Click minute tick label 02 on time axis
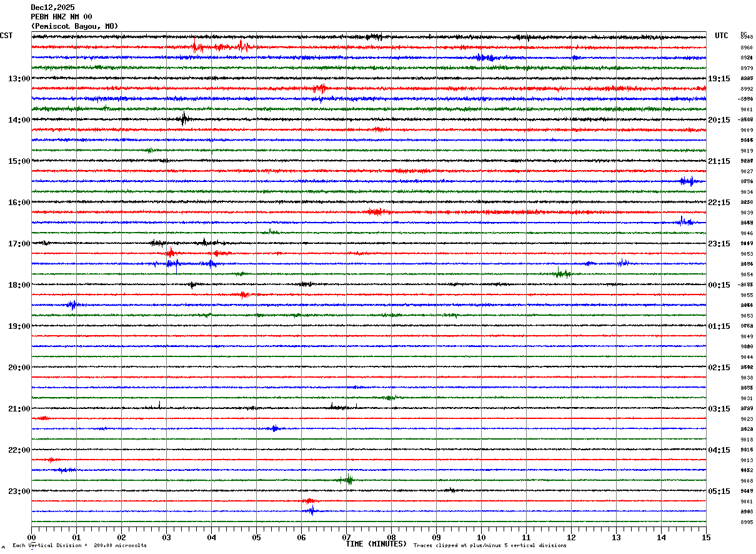 pos(121,537)
